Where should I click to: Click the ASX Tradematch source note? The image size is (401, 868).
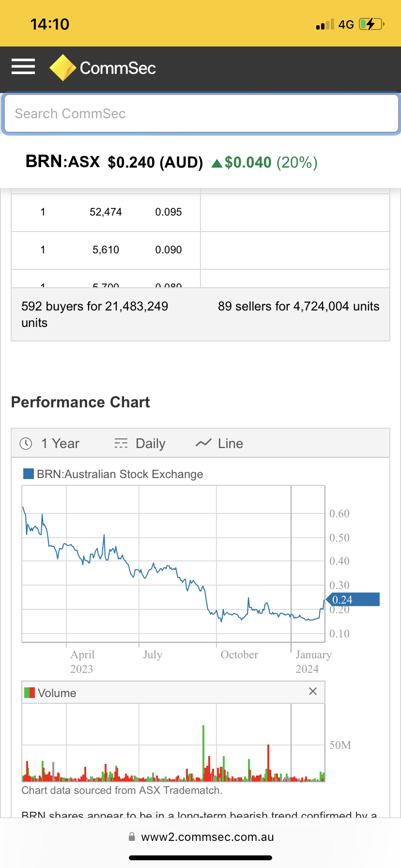(122, 790)
